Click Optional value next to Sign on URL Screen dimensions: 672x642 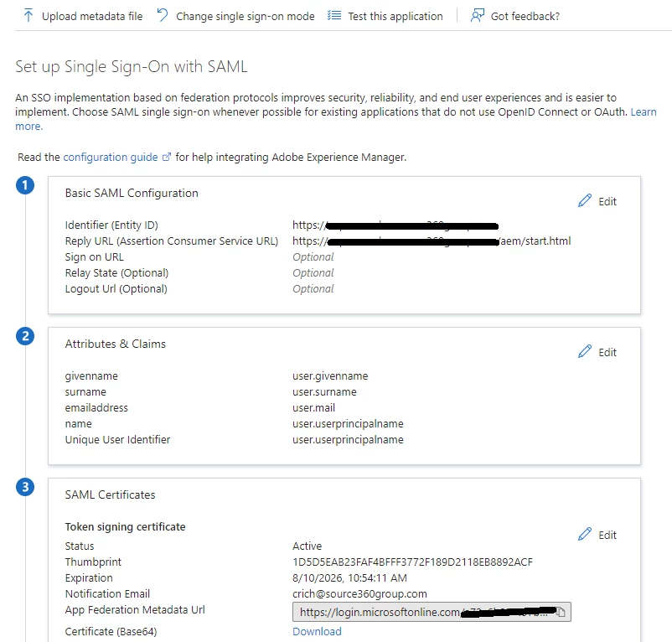pos(313,256)
